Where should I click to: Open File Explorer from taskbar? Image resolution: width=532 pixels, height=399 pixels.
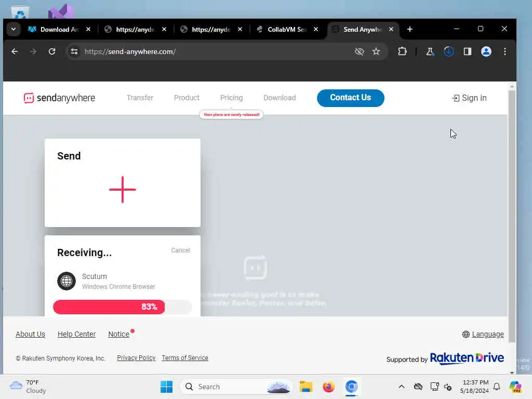coord(306,387)
